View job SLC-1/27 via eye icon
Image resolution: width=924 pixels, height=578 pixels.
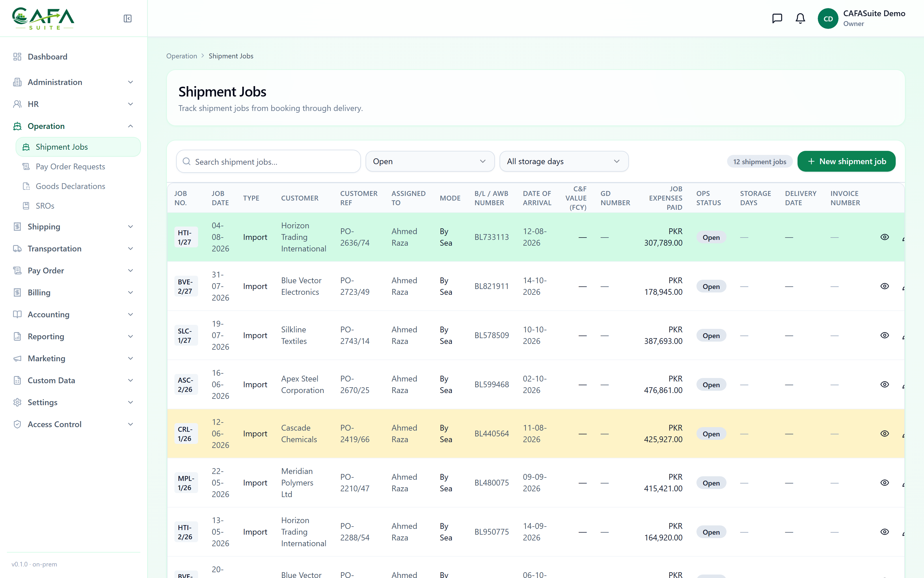(x=885, y=335)
